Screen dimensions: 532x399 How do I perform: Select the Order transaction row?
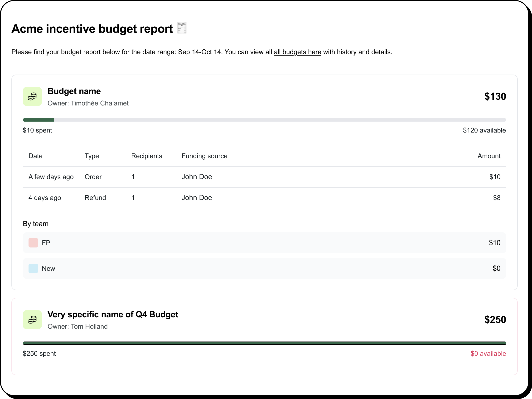264,177
